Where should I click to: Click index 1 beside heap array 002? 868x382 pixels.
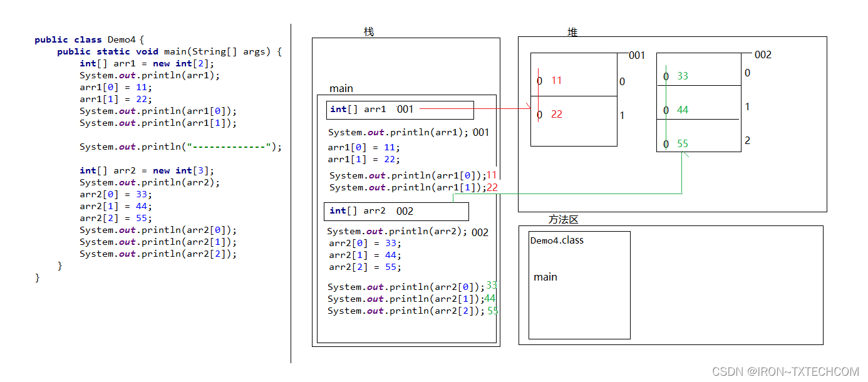pyautogui.click(x=747, y=107)
